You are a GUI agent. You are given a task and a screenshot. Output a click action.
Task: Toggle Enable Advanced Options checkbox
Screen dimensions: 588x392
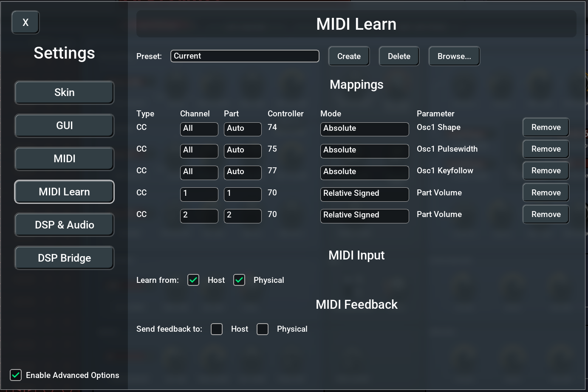(16, 375)
